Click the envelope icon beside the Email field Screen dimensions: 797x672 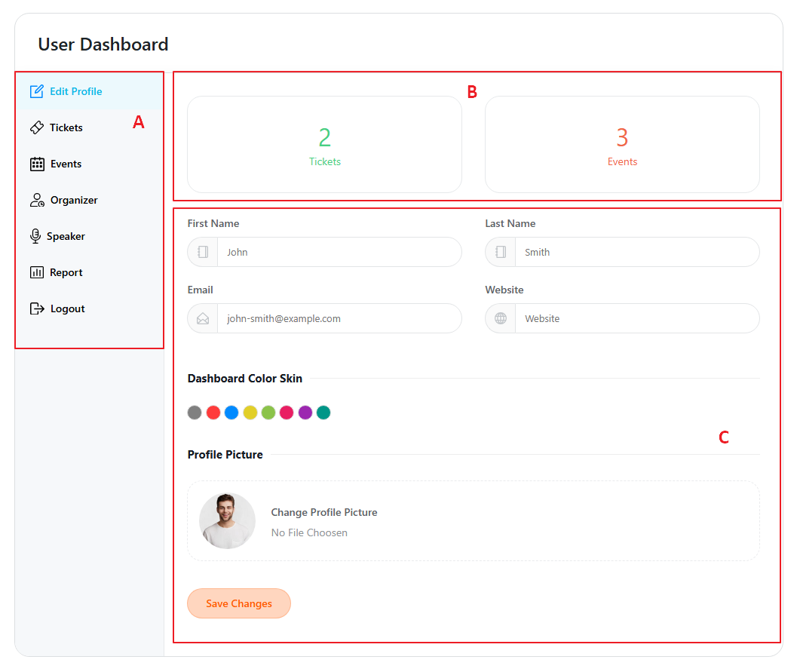pyautogui.click(x=202, y=318)
